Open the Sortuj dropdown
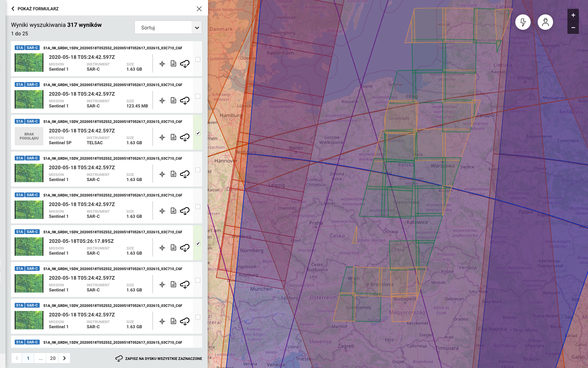The height and width of the screenshot is (368, 588). click(x=163, y=28)
